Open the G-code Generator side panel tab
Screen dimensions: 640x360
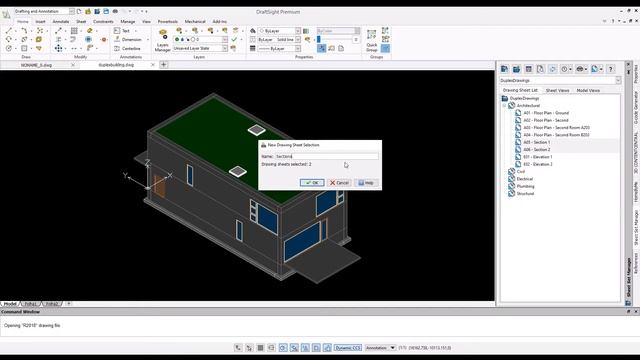[x=636, y=108]
